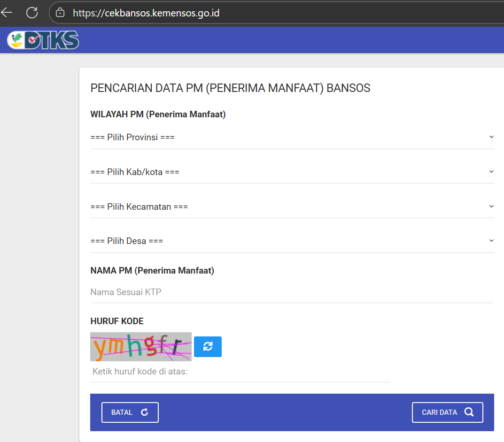Image resolution: width=504 pixels, height=442 pixels.
Task: Click the browser reload icon
Action: point(31,13)
